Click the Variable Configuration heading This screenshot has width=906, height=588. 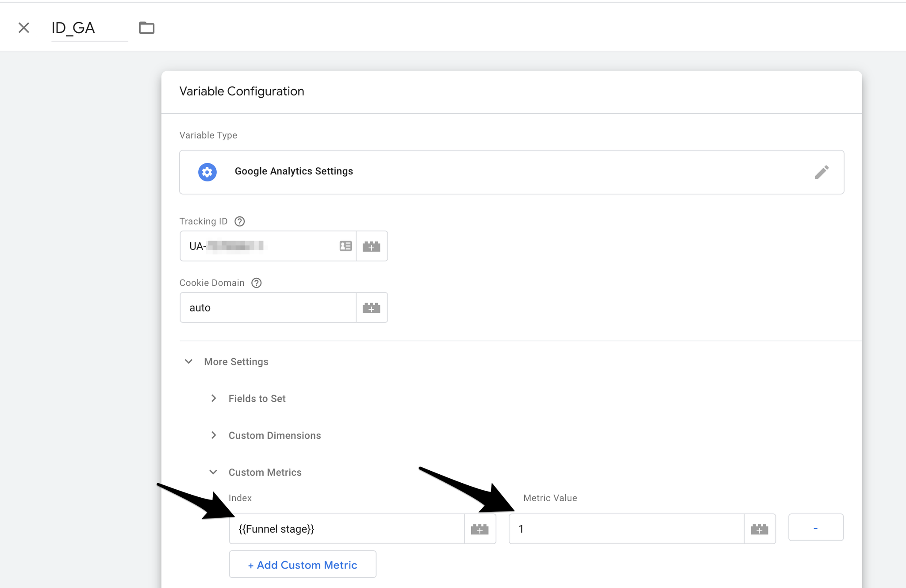(x=242, y=91)
